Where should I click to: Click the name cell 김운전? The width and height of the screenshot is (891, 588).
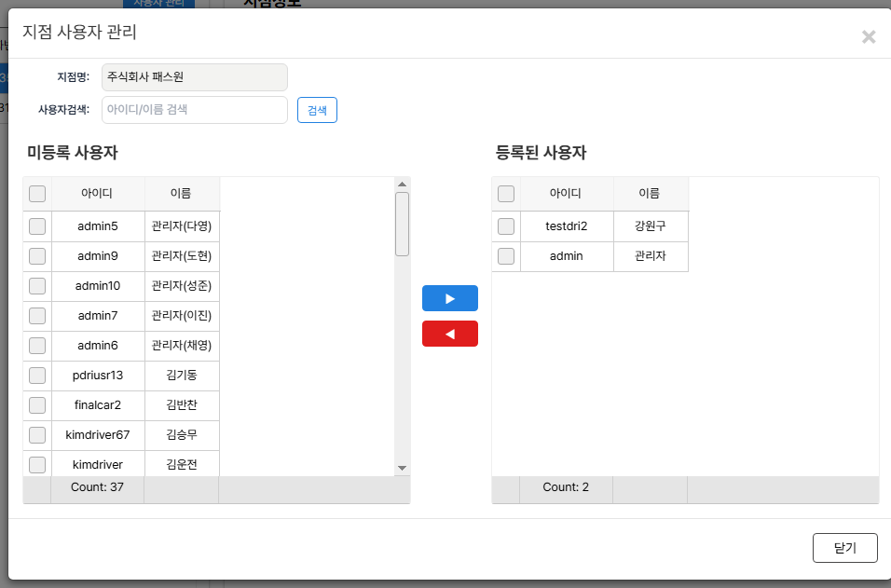tap(182, 464)
